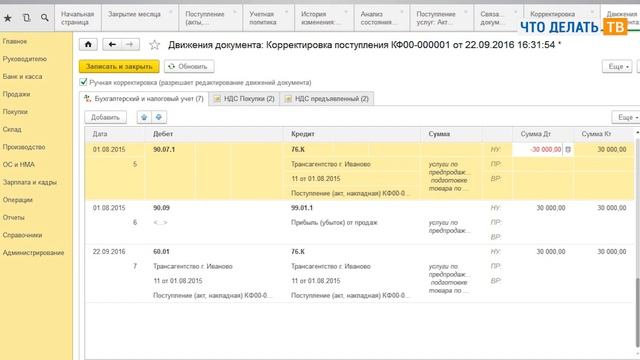Open the Склад section
Viewport: 640px width, 360px height.
12,129
